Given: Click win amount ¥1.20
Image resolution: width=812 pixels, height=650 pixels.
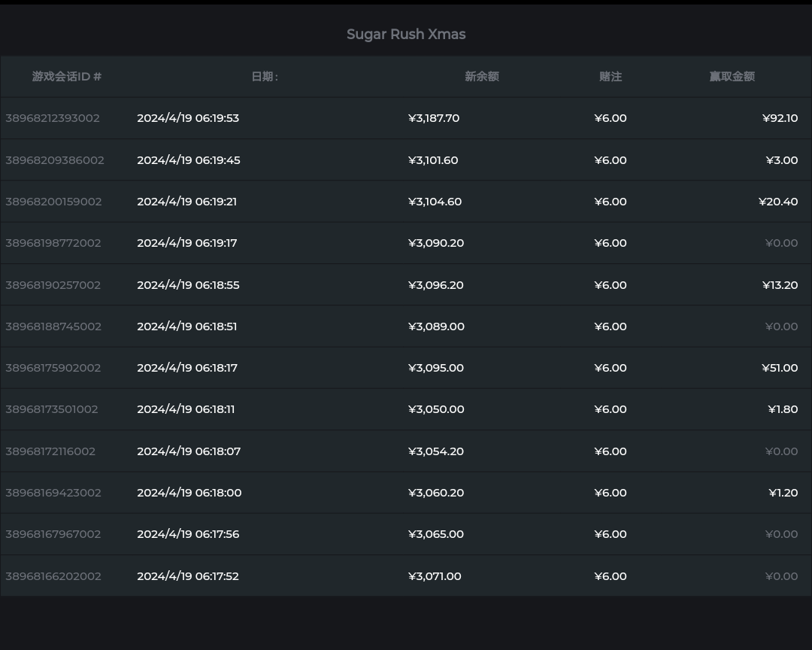Looking at the screenshot, I should (x=783, y=493).
